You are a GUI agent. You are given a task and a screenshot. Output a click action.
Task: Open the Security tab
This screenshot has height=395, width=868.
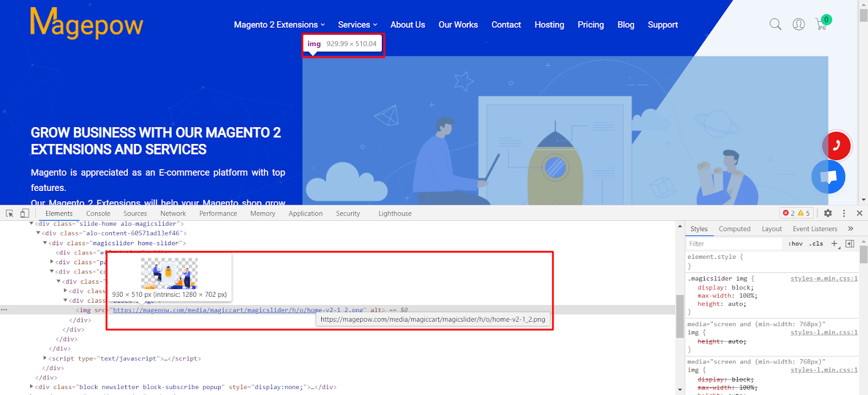(348, 213)
